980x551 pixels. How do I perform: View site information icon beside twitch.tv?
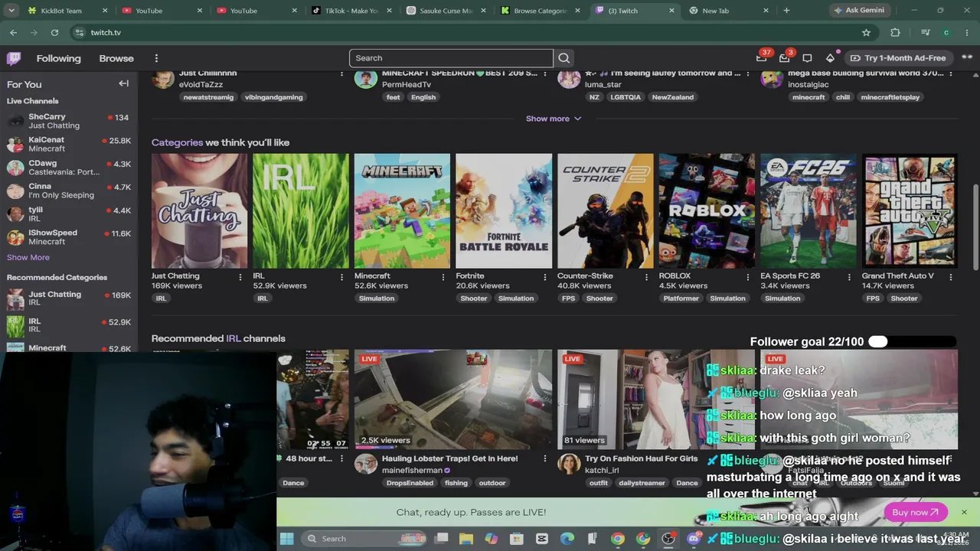pos(79,33)
